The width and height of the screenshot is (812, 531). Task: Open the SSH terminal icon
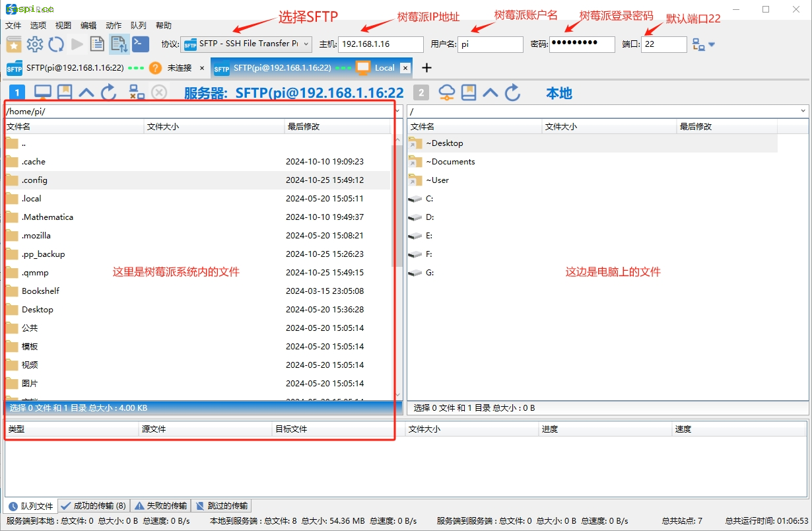[x=140, y=44]
